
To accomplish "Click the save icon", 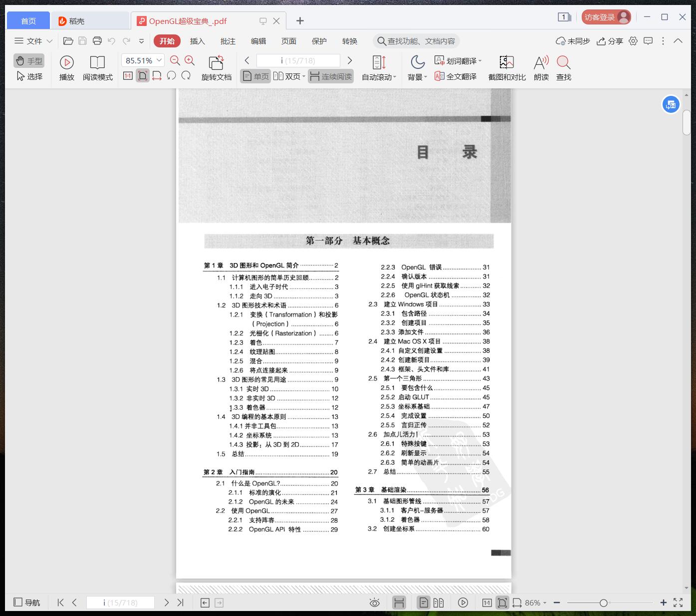I will click(83, 41).
